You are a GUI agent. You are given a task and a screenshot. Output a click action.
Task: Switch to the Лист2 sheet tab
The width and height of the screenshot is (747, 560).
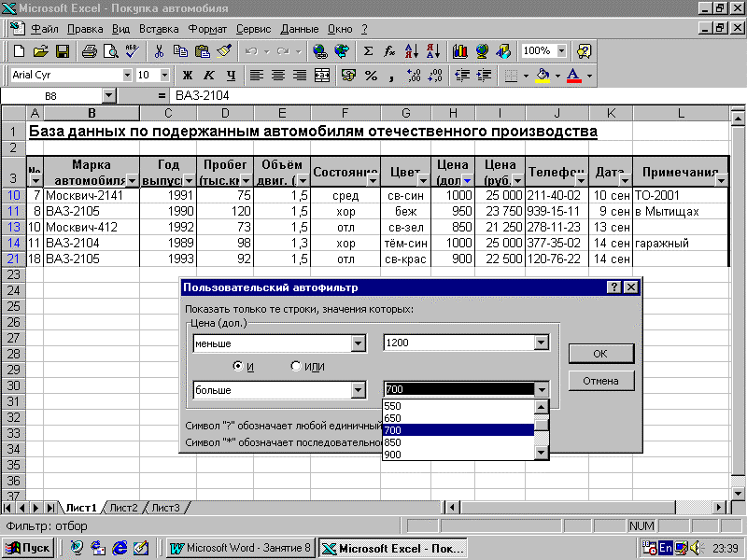tap(123, 508)
